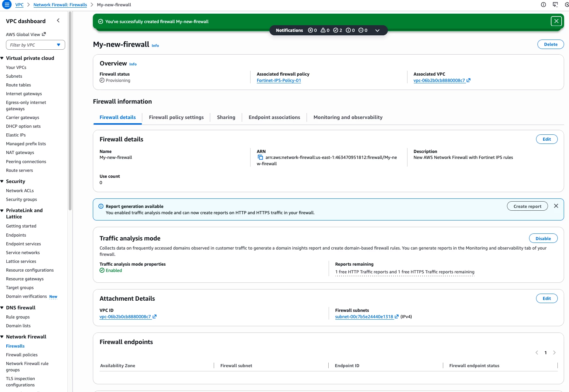Open Firewall policies in sidebar
The image size is (569, 392).
click(22, 355)
